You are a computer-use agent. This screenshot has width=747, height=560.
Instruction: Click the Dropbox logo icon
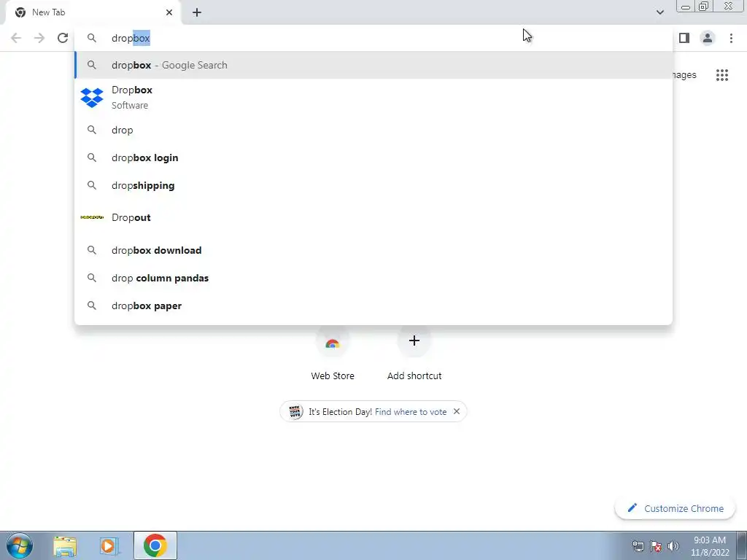92,98
